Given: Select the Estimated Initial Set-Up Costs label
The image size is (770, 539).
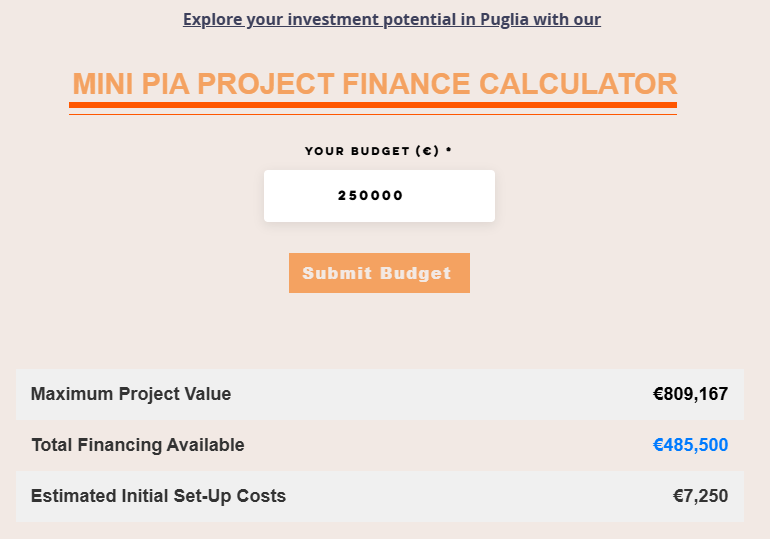Looking at the screenshot, I should tap(159, 496).
